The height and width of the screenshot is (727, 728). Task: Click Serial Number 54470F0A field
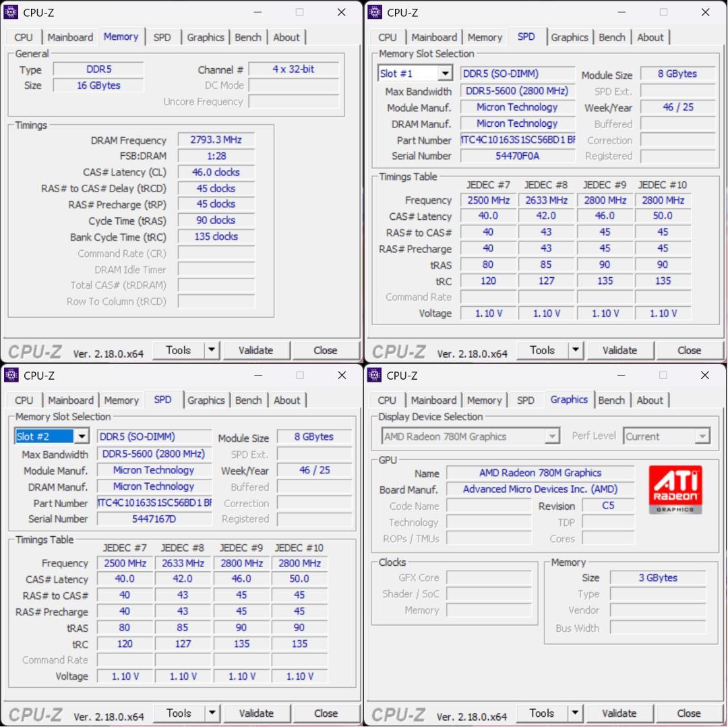click(x=518, y=156)
